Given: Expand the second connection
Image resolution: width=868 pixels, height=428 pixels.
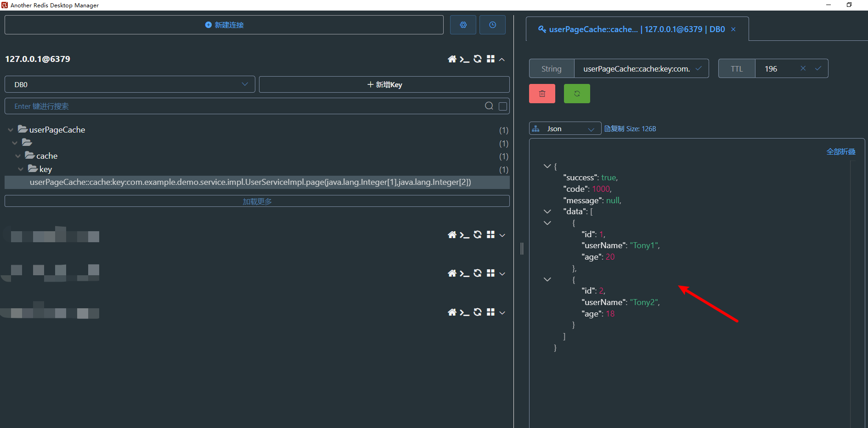Looking at the screenshot, I should 502,235.
